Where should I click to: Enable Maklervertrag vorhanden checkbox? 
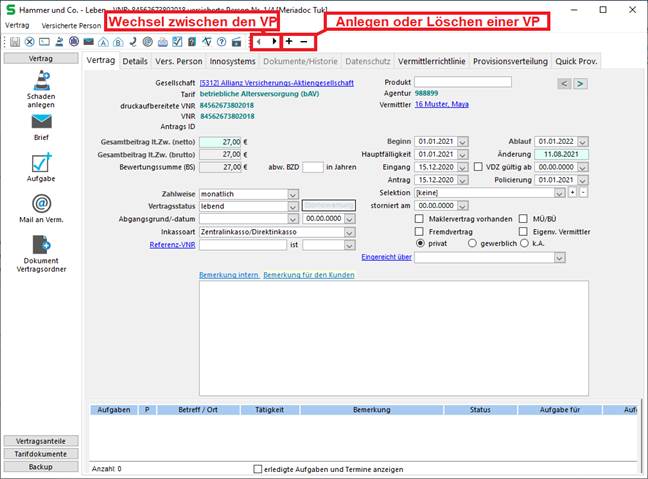point(420,218)
